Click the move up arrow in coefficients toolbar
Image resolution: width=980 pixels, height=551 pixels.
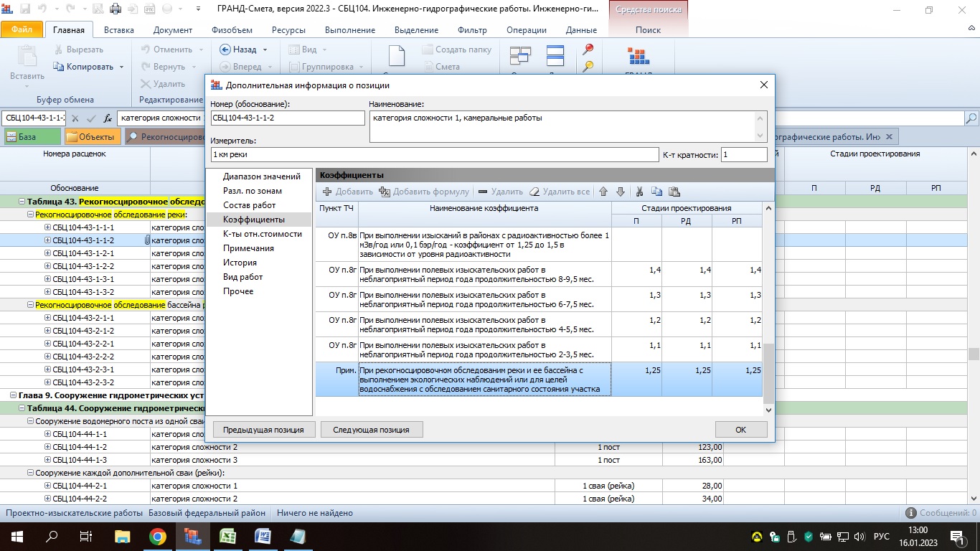click(x=603, y=192)
